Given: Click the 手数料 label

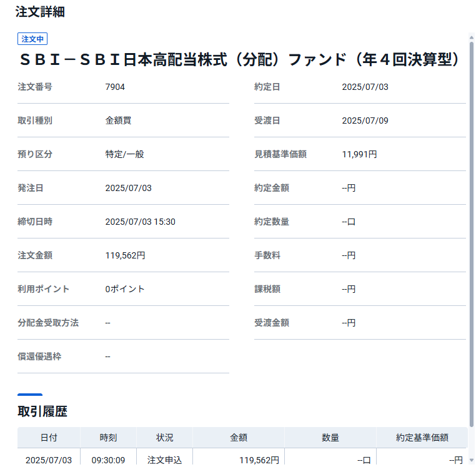Looking at the screenshot, I should coord(267,255).
